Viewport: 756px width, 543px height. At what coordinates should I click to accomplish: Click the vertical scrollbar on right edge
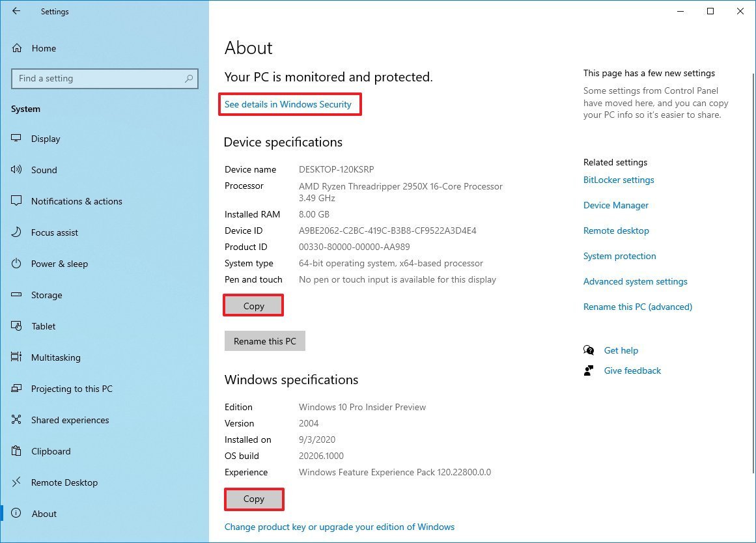coord(753,272)
